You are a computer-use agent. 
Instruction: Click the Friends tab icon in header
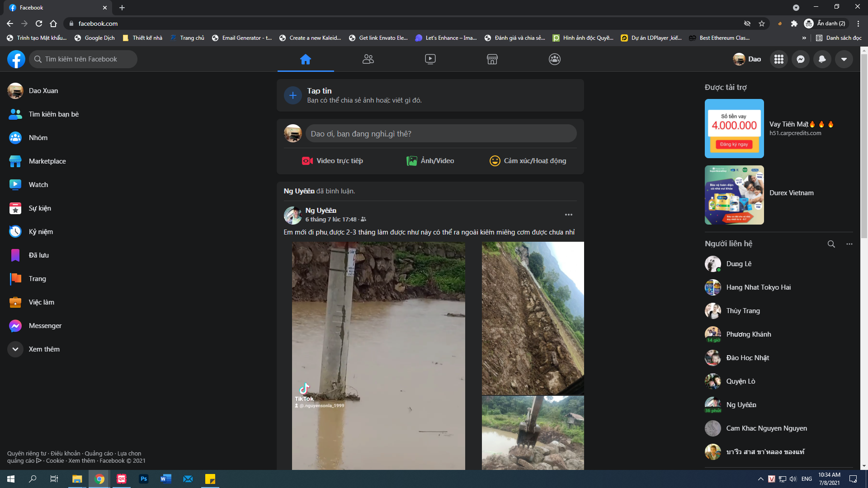point(368,59)
